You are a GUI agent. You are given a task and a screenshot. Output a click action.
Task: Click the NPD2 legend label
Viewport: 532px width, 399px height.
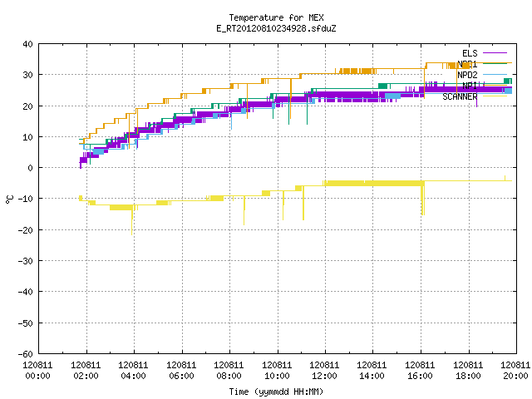pyautogui.click(x=467, y=75)
